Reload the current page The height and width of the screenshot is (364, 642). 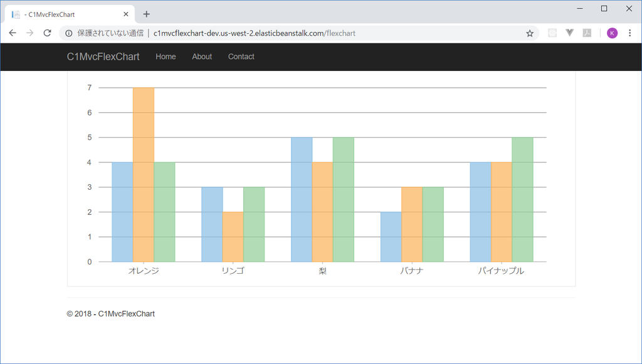pyautogui.click(x=47, y=33)
